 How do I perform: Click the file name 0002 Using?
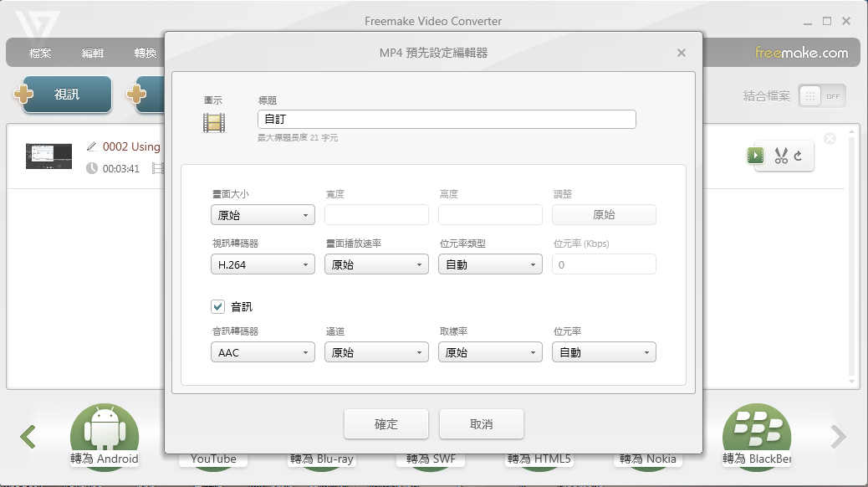(131, 146)
